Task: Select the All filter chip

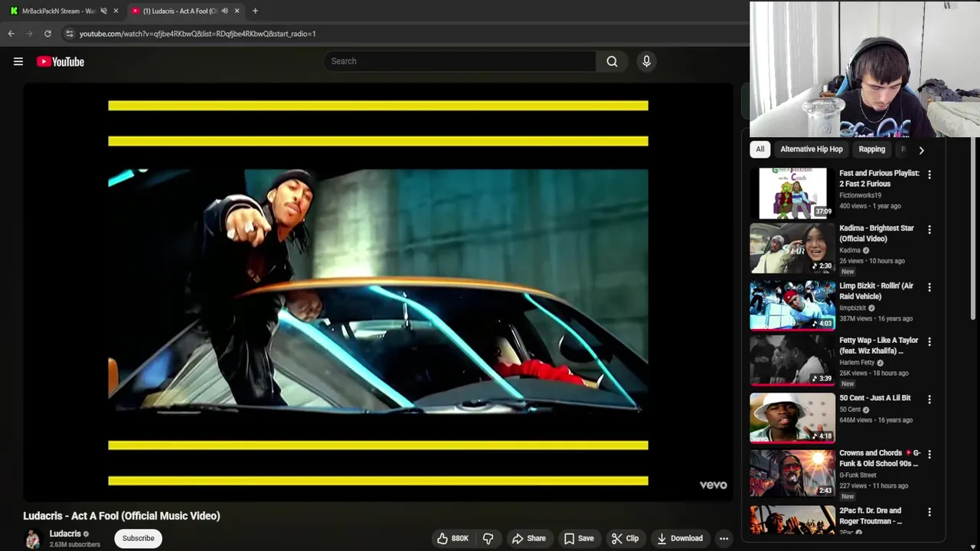Action: [760, 149]
